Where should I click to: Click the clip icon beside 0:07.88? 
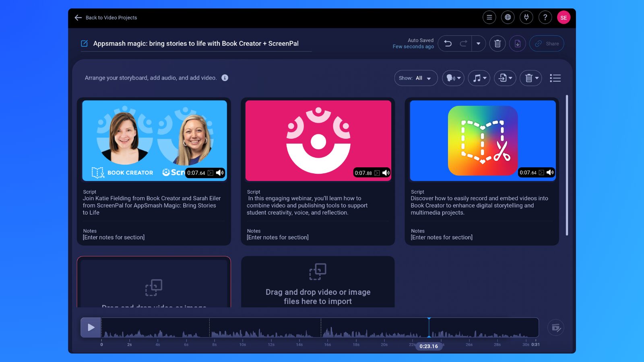click(x=377, y=173)
